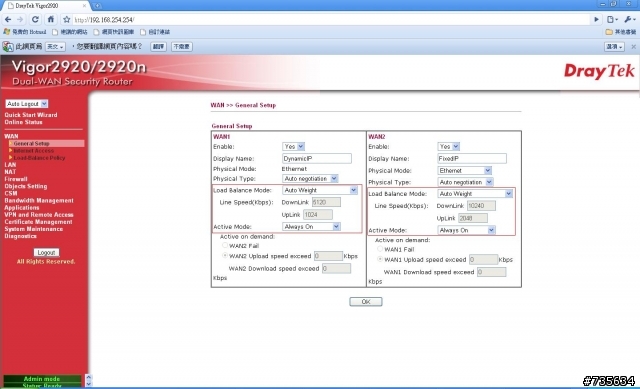Open WAN2 Physical Mode dropdown

click(464, 171)
